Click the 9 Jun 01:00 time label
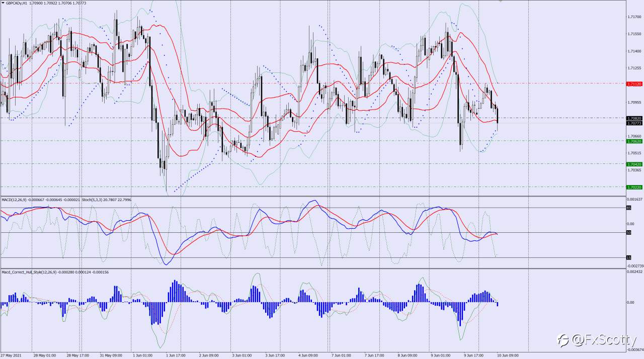644x359 pixels. (x=440, y=355)
